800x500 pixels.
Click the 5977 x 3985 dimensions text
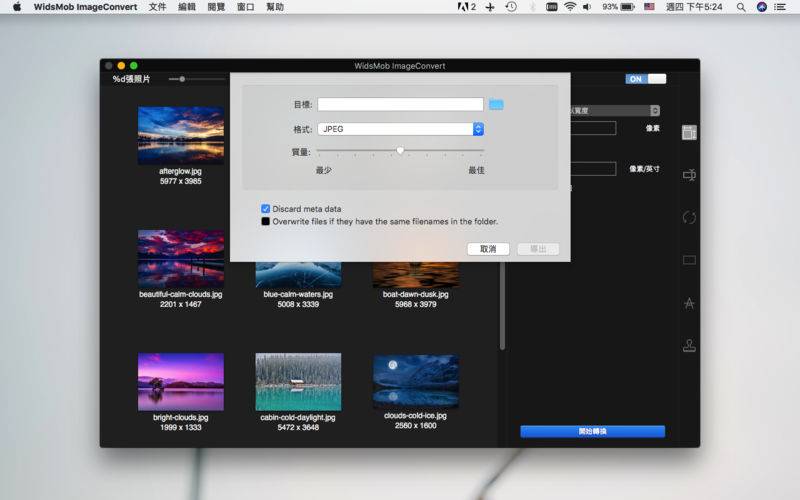(x=181, y=181)
